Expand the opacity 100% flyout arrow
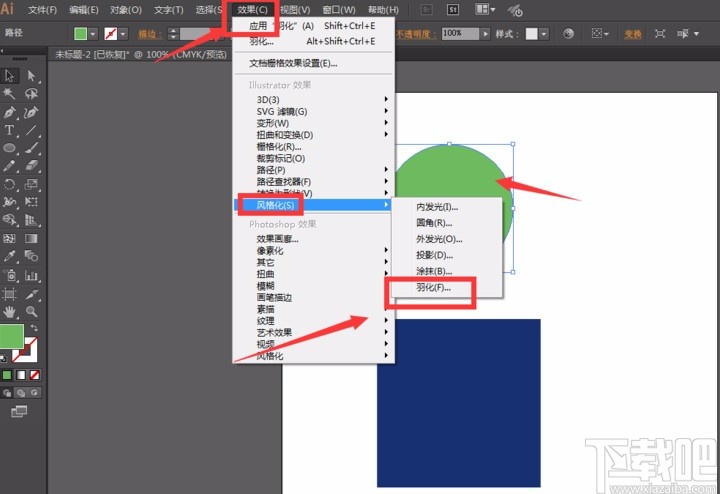Screen dimensions: 720x494 pos(485,34)
